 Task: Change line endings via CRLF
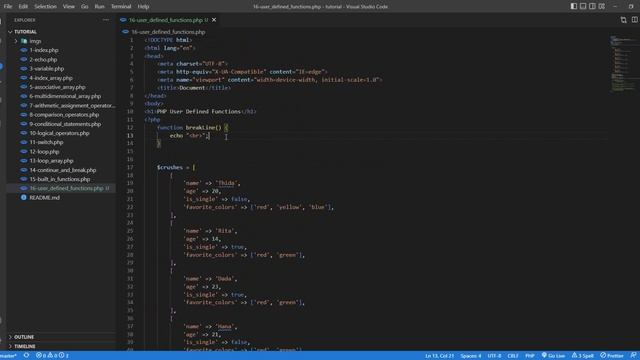point(513,356)
